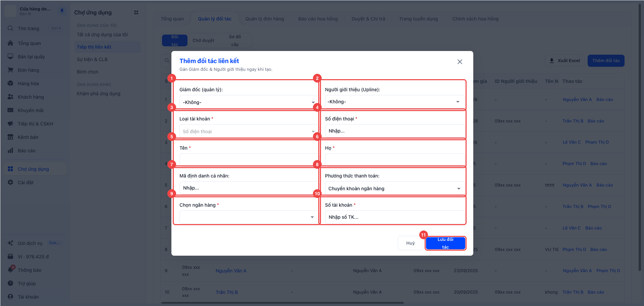This screenshot has height=306, width=644.
Task: Click the Mã định danh cá nhân input
Action: 249,188
